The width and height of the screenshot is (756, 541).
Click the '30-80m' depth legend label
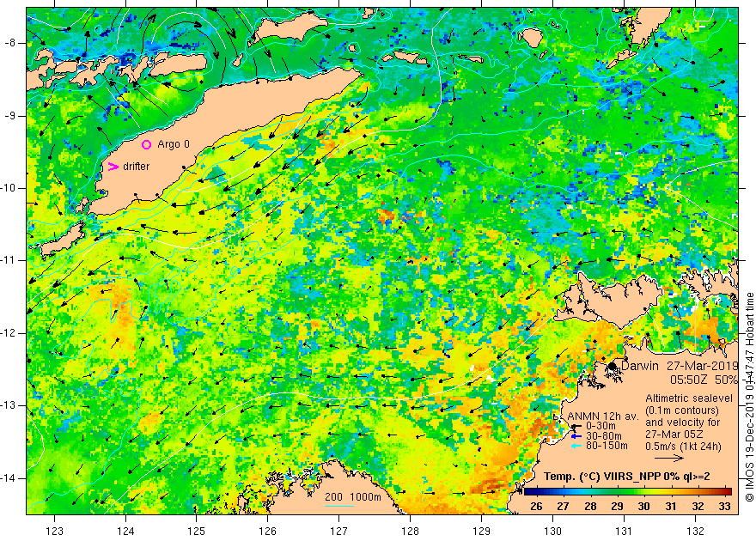[603, 436]
